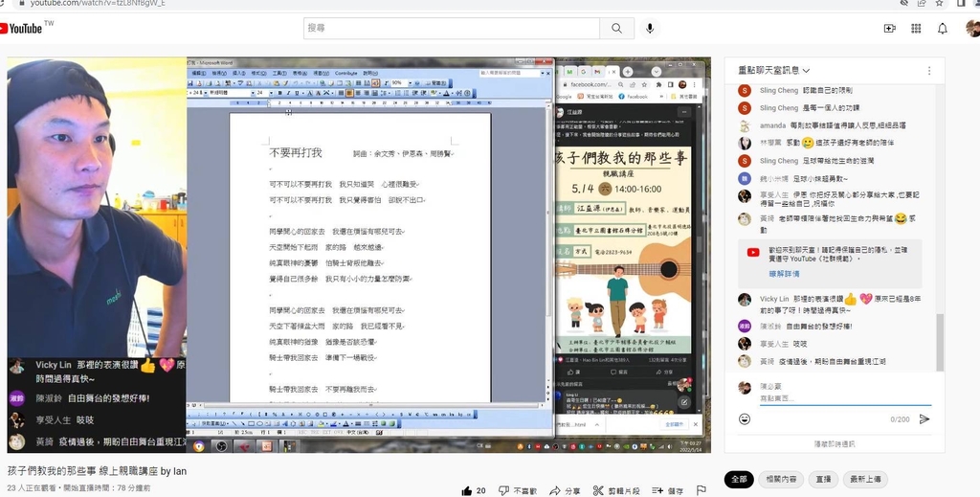
Task: Select the 直播 filter chip
Action: point(823,480)
